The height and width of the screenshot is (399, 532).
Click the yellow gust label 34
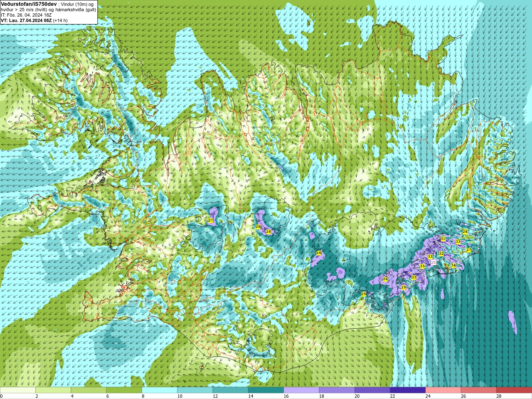point(453,265)
